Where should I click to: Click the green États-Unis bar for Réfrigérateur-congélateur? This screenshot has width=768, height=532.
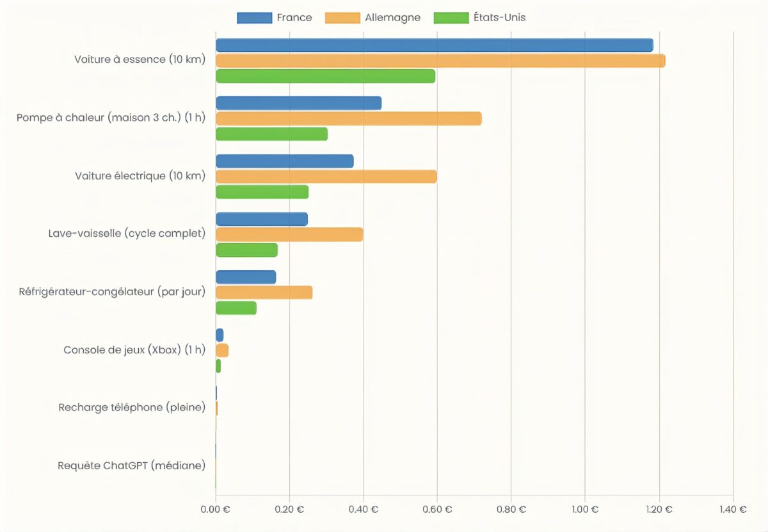(236, 308)
